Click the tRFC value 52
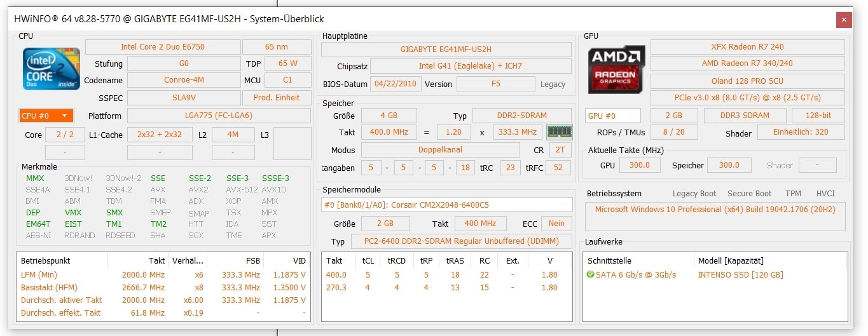 (558, 168)
